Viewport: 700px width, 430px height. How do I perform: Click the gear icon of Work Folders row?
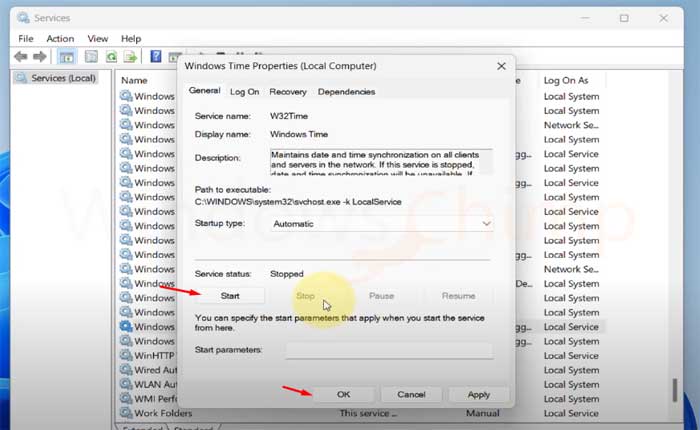click(126, 413)
